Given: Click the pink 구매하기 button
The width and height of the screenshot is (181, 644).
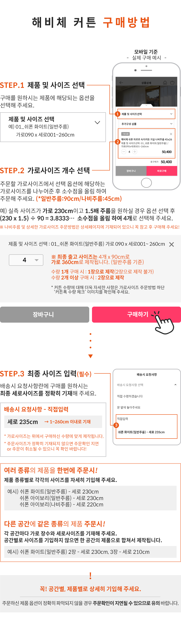Looking at the screenshot, I should [136, 314].
